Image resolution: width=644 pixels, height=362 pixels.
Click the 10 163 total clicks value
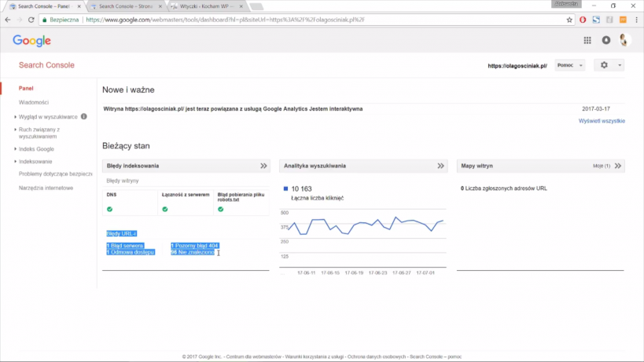click(301, 189)
